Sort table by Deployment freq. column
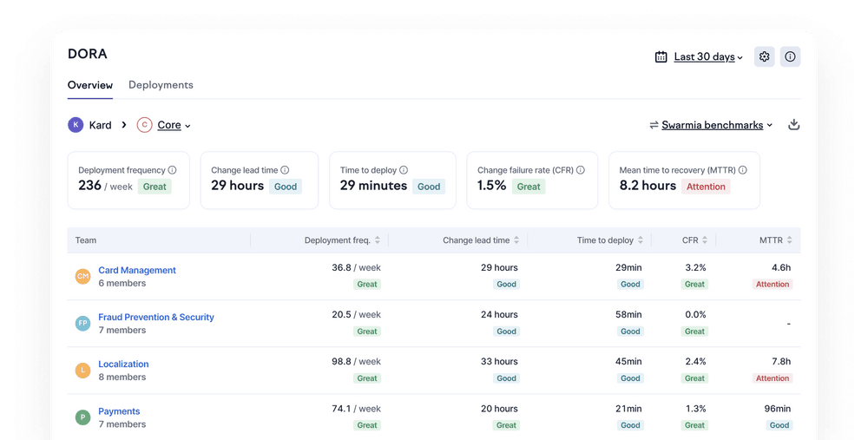The image size is (868, 440). pyautogui.click(x=342, y=240)
